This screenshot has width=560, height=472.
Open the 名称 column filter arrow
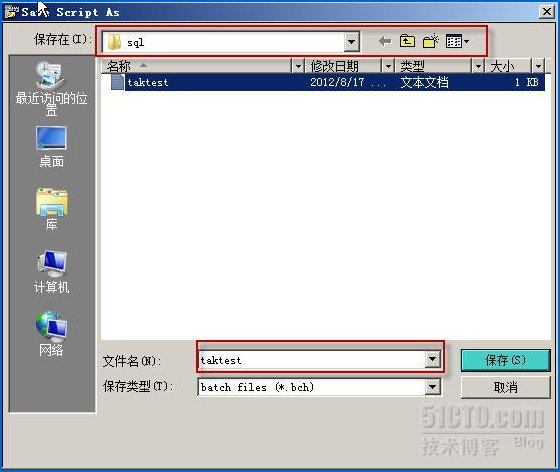pos(298,66)
